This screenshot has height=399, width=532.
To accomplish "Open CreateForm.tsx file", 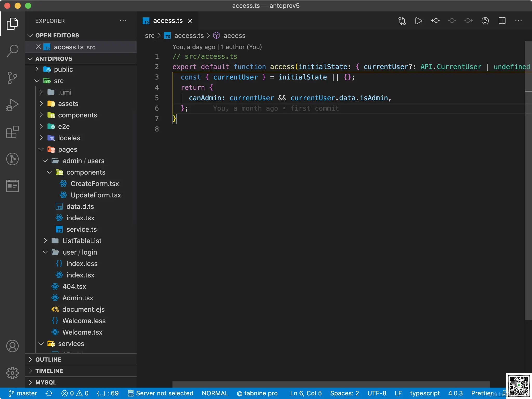I will (95, 184).
